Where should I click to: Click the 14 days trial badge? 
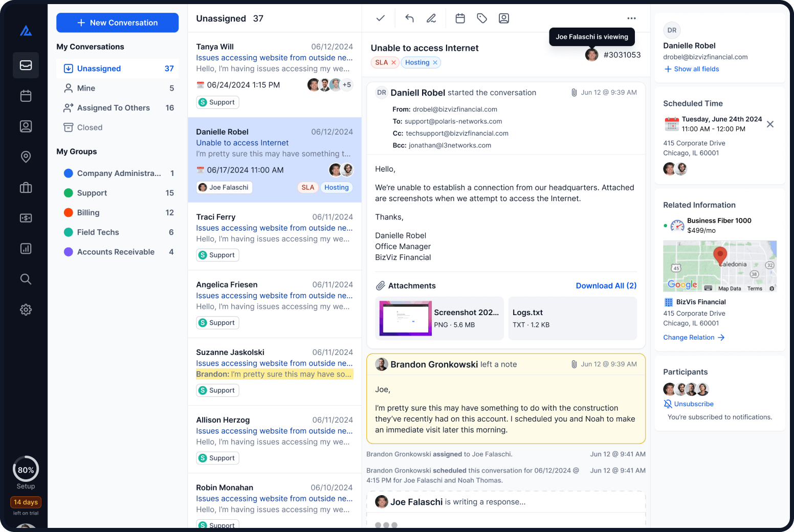pyautogui.click(x=26, y=502)
